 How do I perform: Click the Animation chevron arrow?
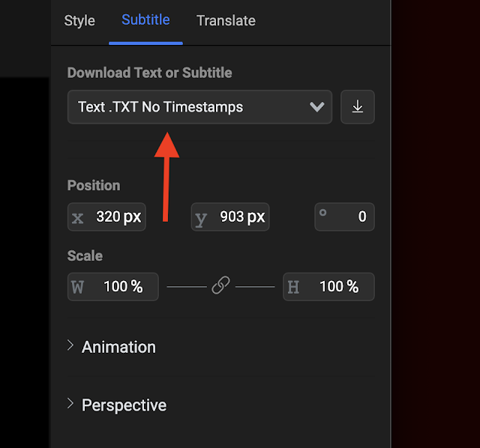71,346
